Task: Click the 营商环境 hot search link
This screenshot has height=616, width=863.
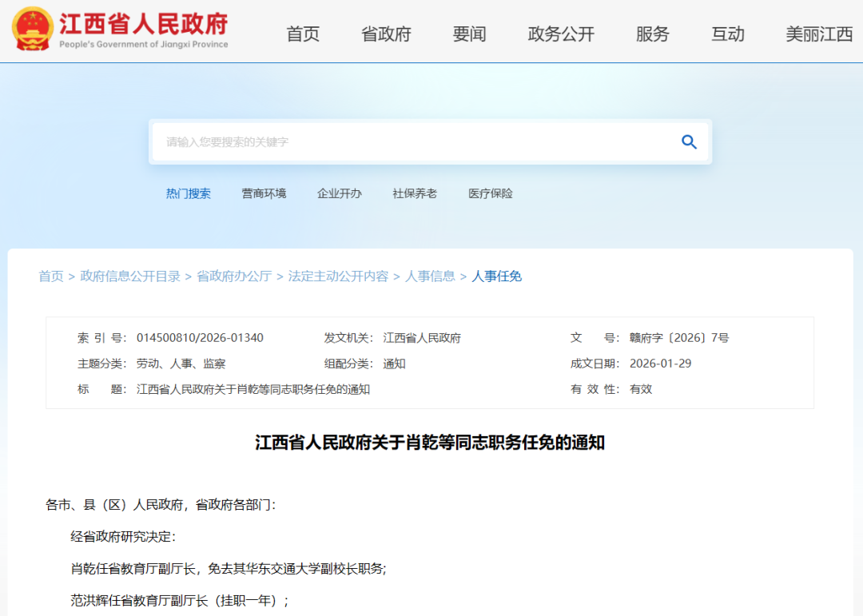Action: click(x=264, y=193)
